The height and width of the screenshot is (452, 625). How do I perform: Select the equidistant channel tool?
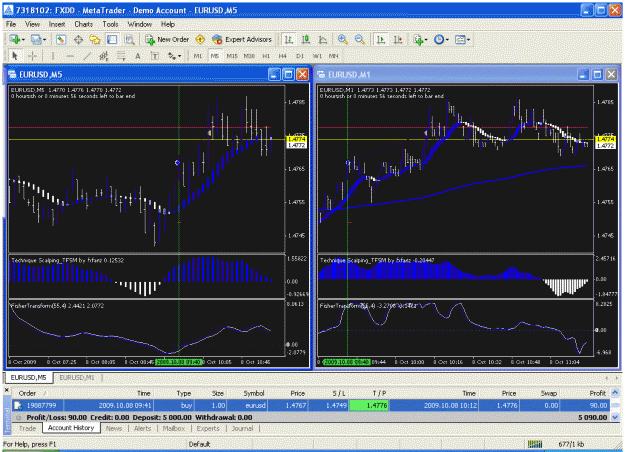pyautogui.click(x=104, y=56)
